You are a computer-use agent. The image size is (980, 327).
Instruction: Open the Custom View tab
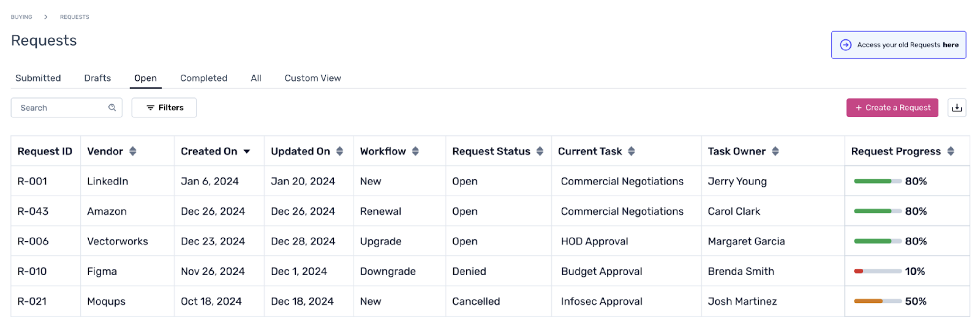[x=313, y=78]
